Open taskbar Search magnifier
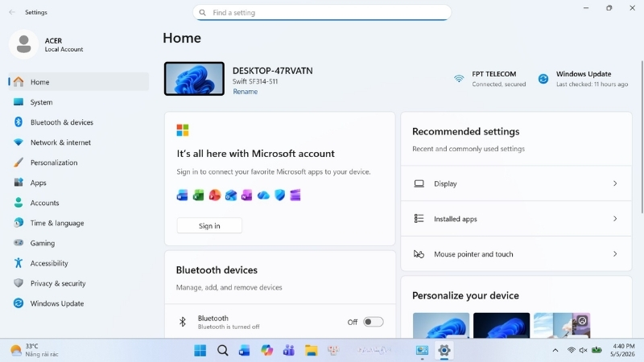Viewport: 644px width, 362px height. click(x=223, y=351)
